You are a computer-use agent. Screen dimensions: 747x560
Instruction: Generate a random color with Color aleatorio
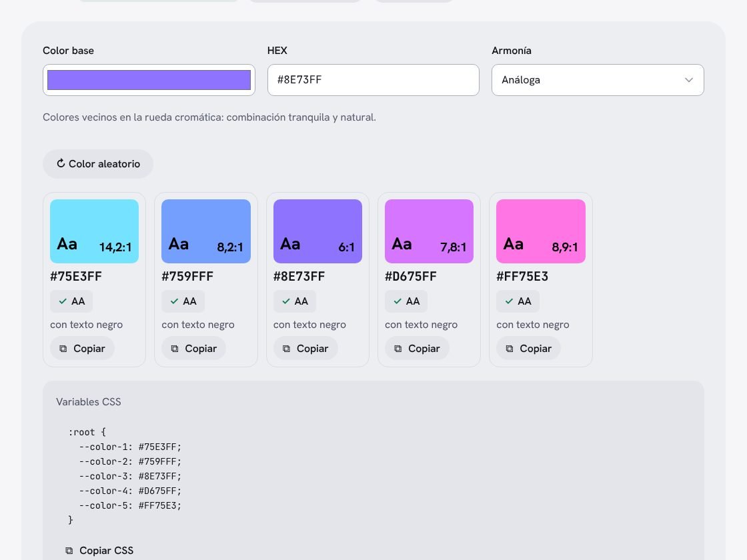pyautogui.click(x=98, y=164)
